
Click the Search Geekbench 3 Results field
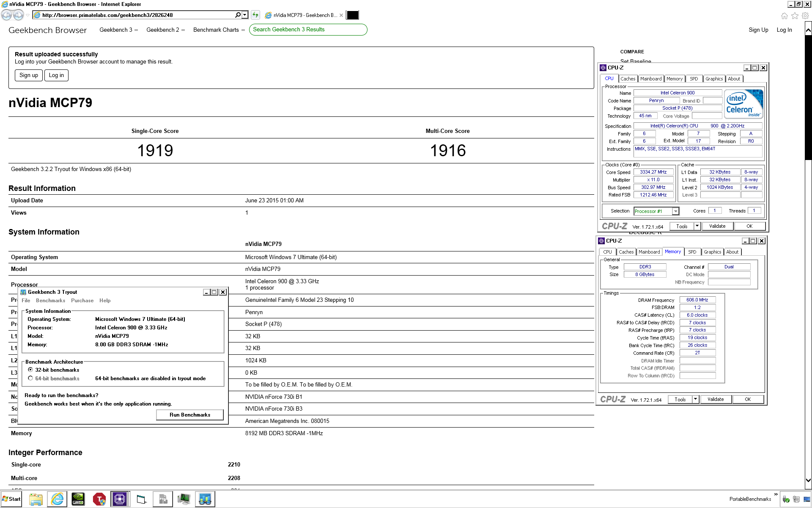click(308, 30)
